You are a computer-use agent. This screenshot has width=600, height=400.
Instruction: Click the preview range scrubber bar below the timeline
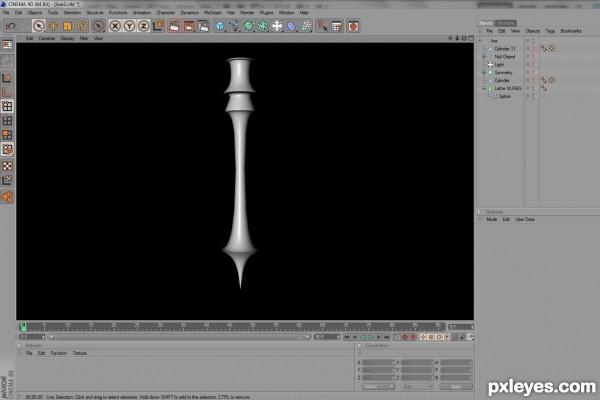(179, 337)
